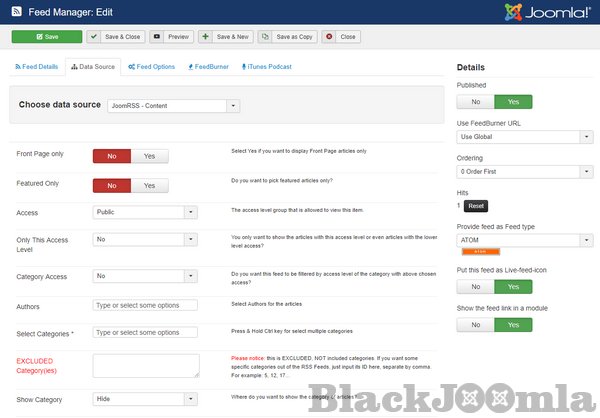The image size is (600, 418).
Task: Click the red Close icon button
Action: coord(342,36)
